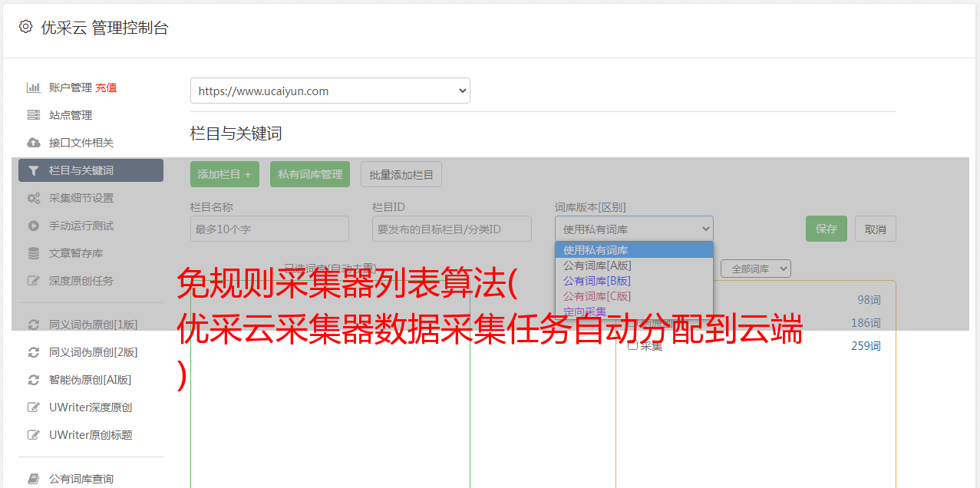Click the red 充值 link
Screen dimensions: 980x488
click(106, 87)
